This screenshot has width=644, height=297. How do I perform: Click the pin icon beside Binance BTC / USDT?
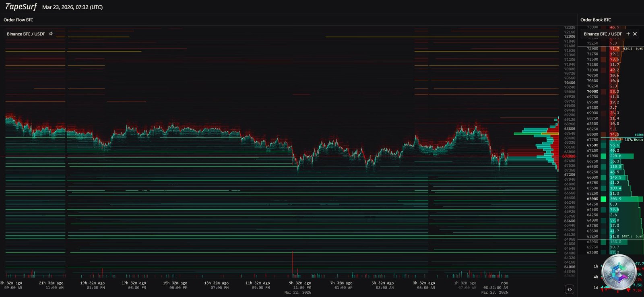[51, 34]
